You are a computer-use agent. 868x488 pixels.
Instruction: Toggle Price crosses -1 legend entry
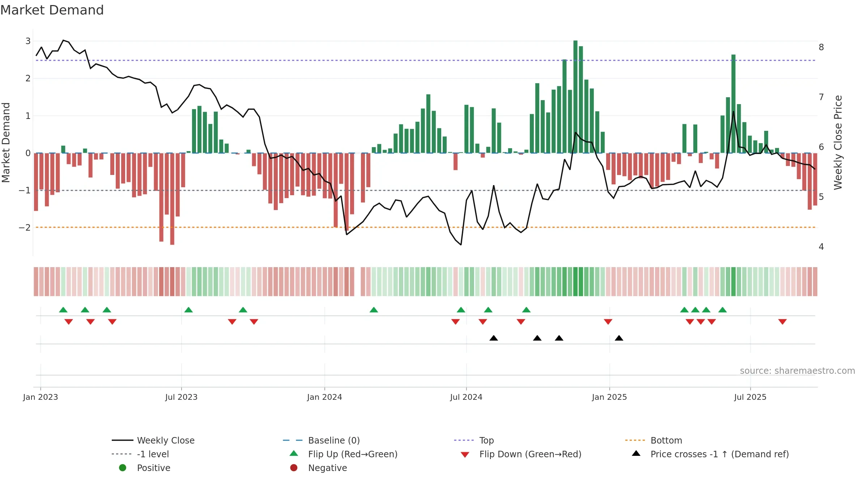point(710,454)
